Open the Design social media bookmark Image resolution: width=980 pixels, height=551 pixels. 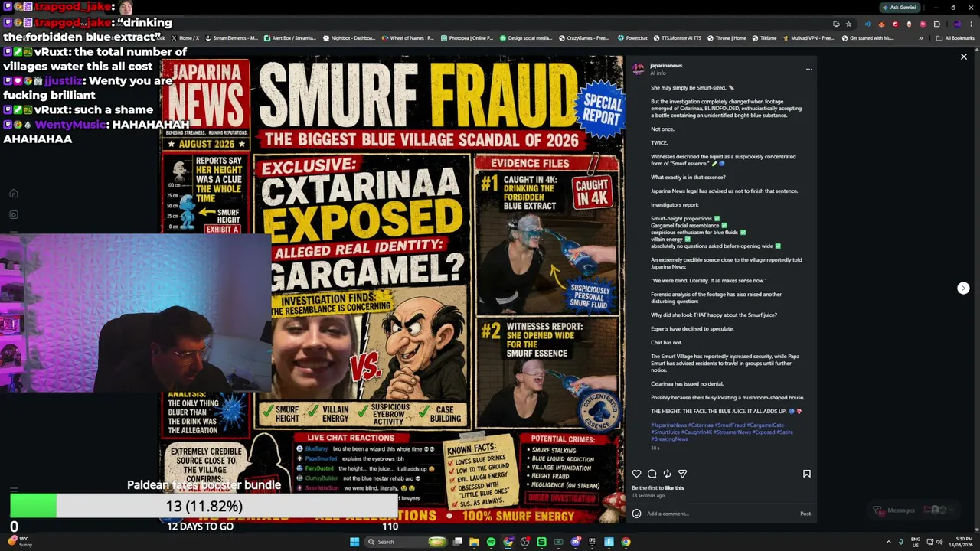click(525, 38)
